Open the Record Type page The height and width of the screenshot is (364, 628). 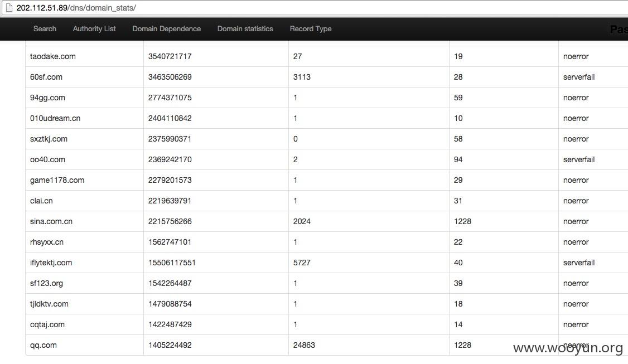click(x=311, y=29)
